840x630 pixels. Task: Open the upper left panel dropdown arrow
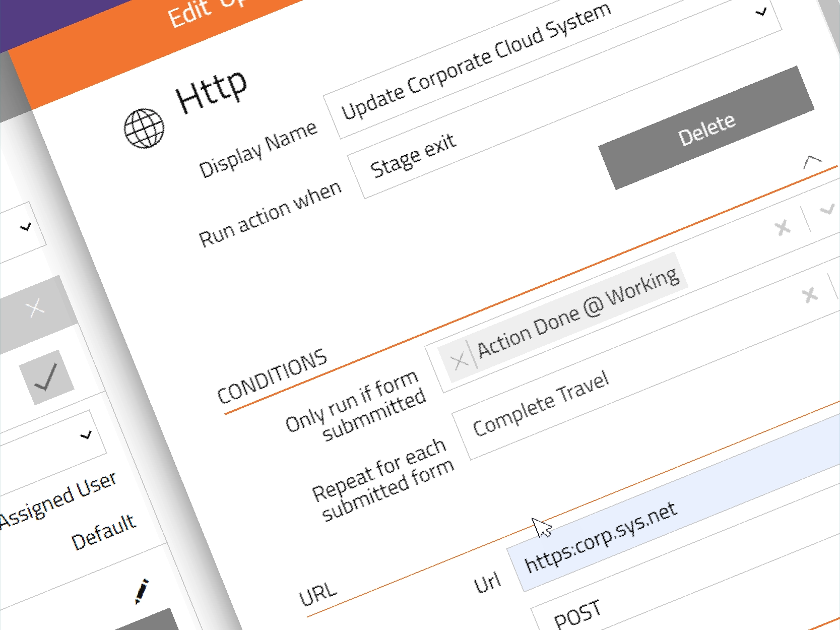(25, 227)
